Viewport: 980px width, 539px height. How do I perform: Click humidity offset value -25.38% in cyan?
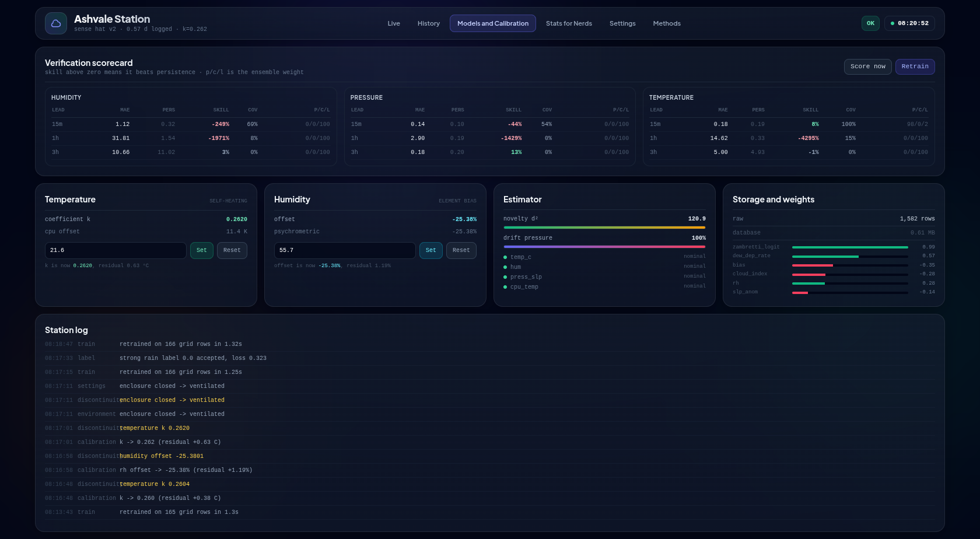pyautogui.click(x=464, y=219)
